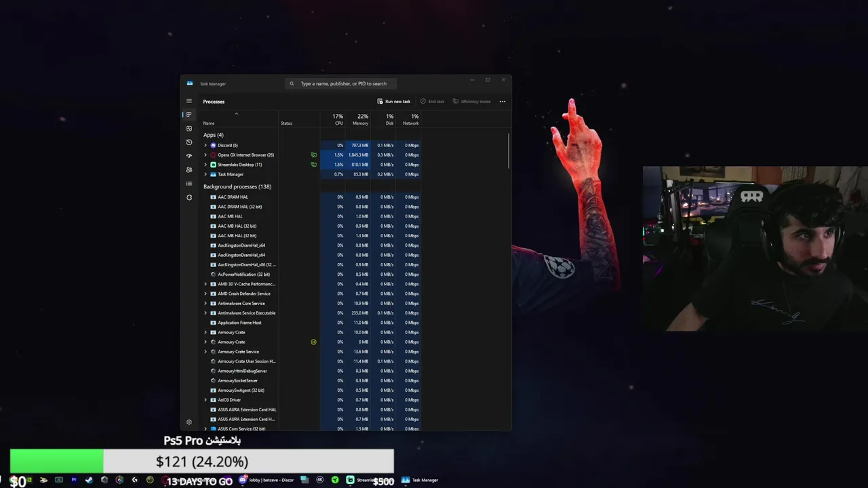The image size is (868, 488).
Task: Click efficiency leaf icon in Opera GX row
Action: (x=313, y=155)
